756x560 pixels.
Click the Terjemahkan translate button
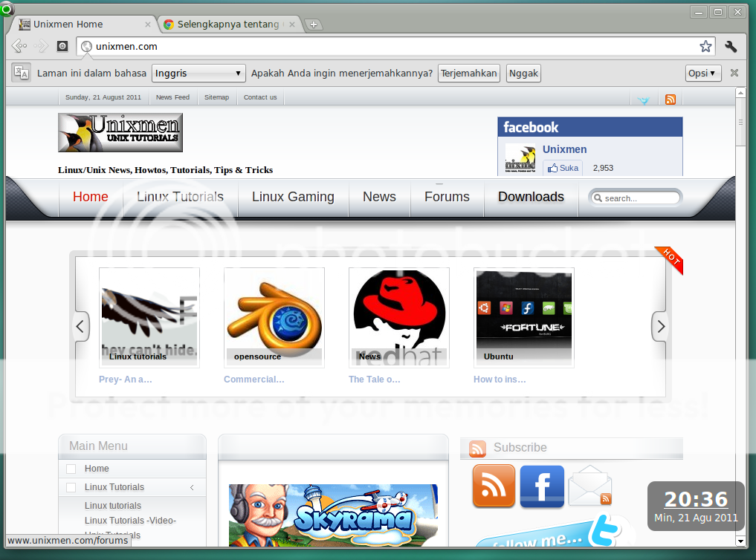pos(468,74)
